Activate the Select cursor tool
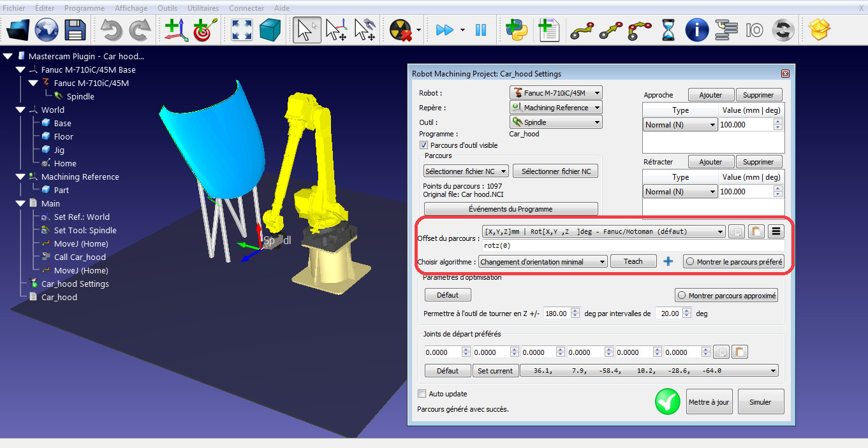This screenshot has width=868, height=448. tap(307, 30)
